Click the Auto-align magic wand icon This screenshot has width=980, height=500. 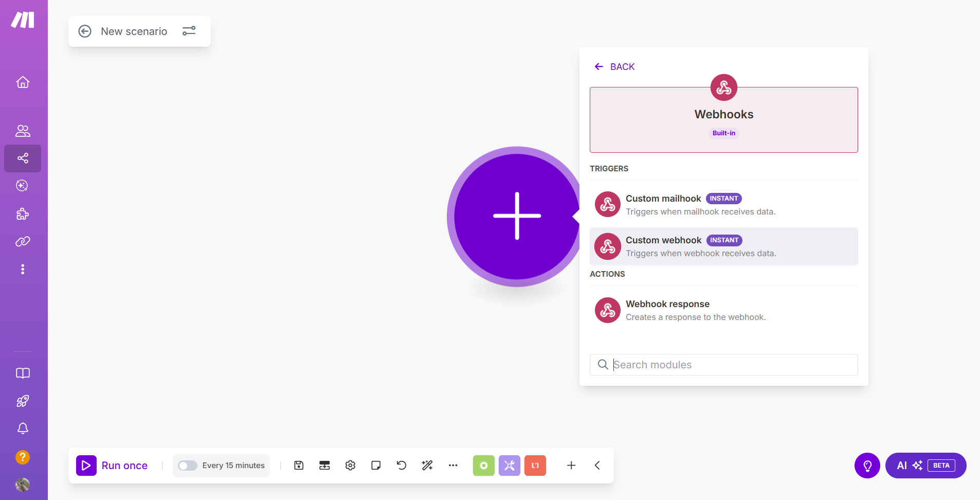click(427, 466)
